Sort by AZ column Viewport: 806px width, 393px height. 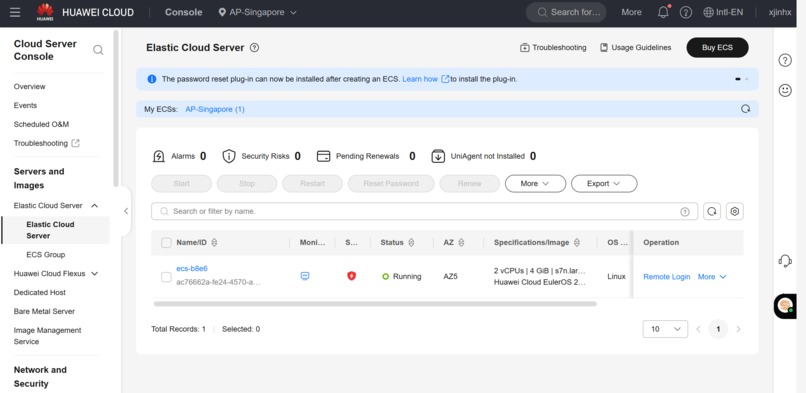461,242
